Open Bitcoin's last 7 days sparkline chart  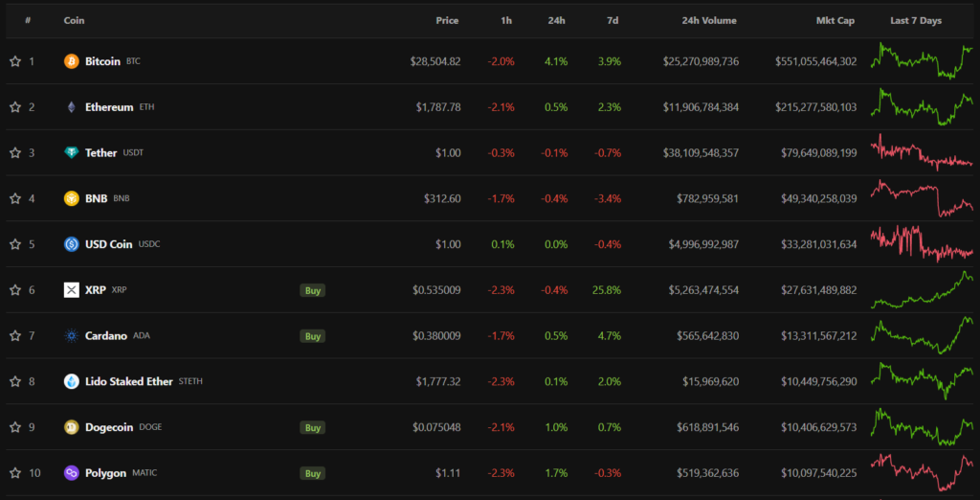pyautogui.click(x=921, y=61)
